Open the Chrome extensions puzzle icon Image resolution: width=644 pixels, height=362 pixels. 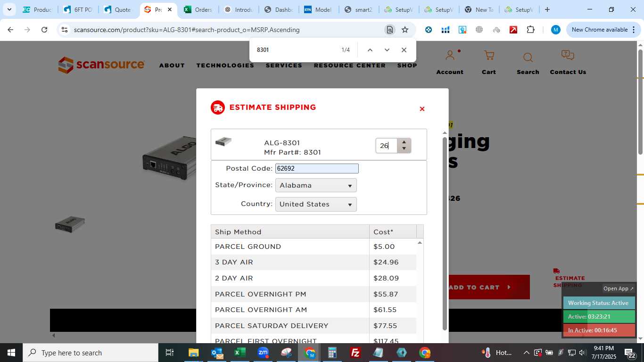530,30
